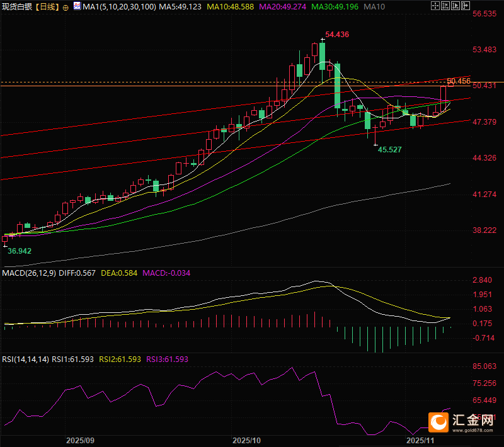Open the 日线 period selector

(46, 7)
